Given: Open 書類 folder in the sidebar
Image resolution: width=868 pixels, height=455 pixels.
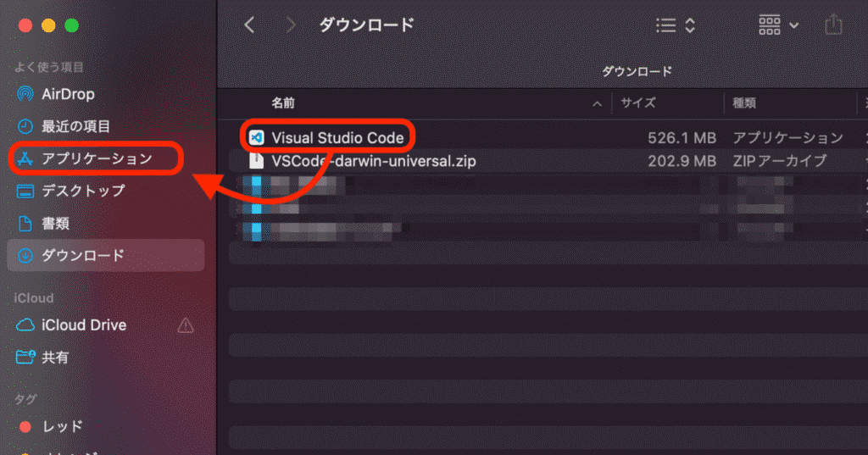Looking at the screenshot, I should click(43, 223).
